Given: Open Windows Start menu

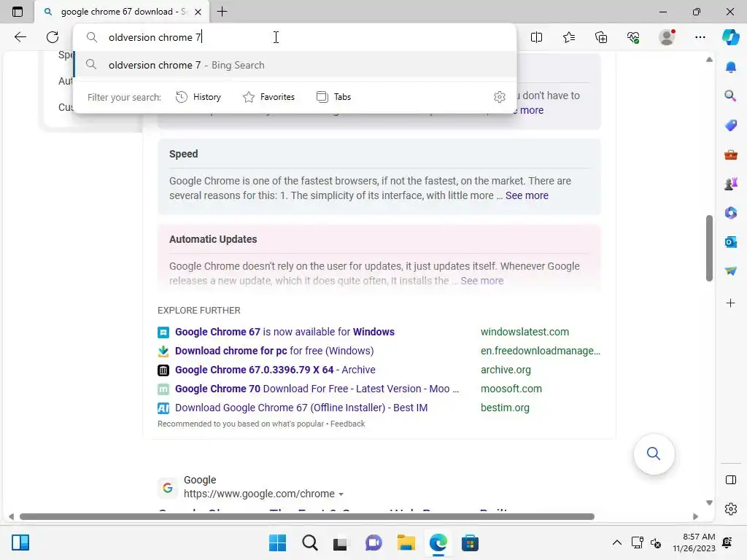Looking at the screenshot, I should [278, 542].
